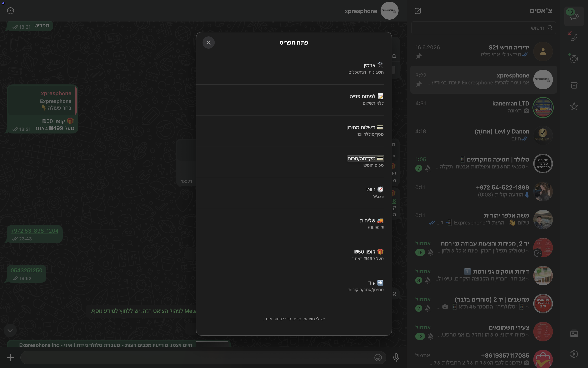Click avatar of סלולר תמיכה מתקדמים group
588x368 pixels.
(543, 163)
